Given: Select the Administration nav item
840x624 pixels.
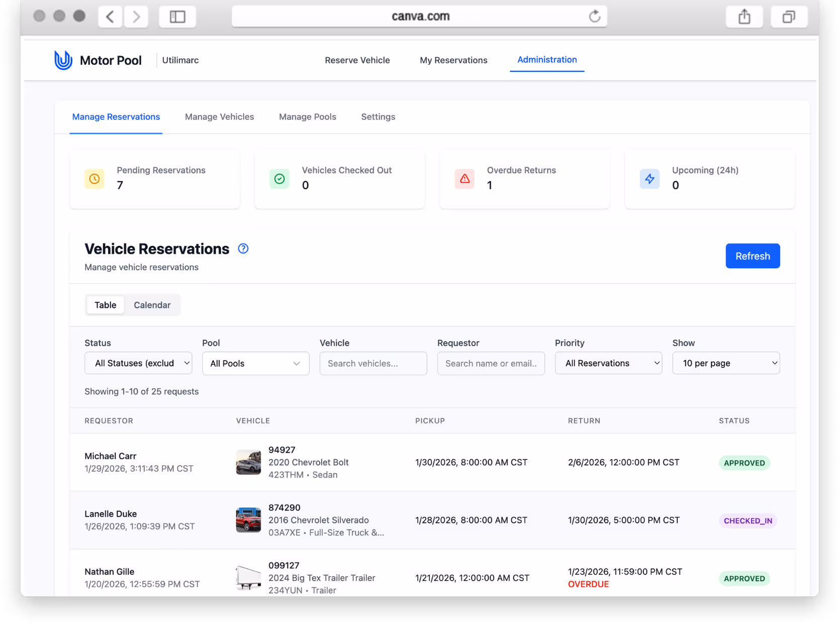Looking at the screenshot, I should coord(547,60).
